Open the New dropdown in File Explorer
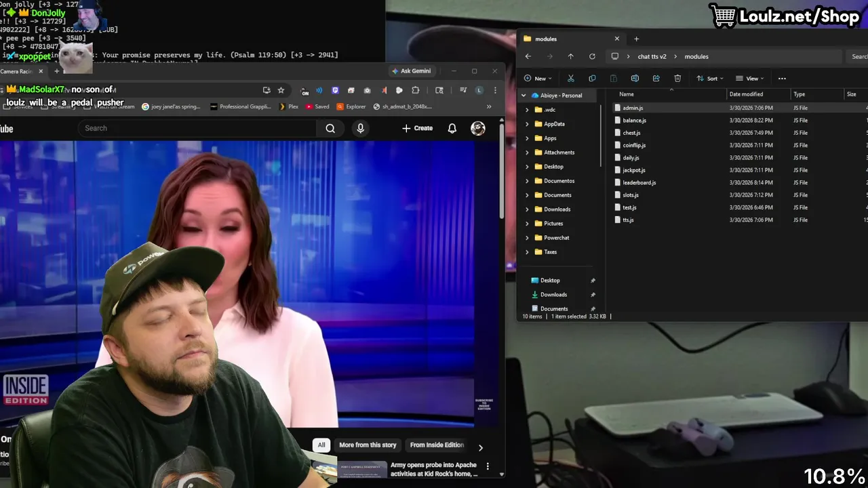Viewport: 868px width, 488px height. pyautogui.click(x=539, y=79)
